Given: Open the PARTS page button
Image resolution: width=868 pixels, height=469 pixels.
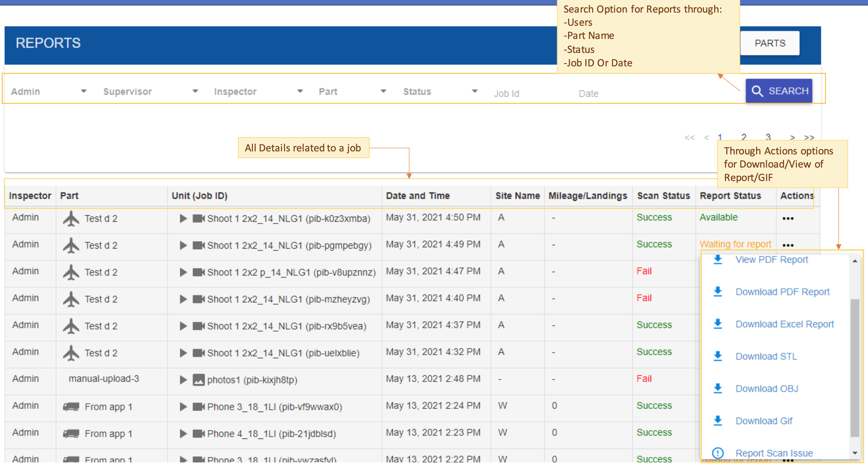Looking at the screenshot, I should tap(770, 43).
